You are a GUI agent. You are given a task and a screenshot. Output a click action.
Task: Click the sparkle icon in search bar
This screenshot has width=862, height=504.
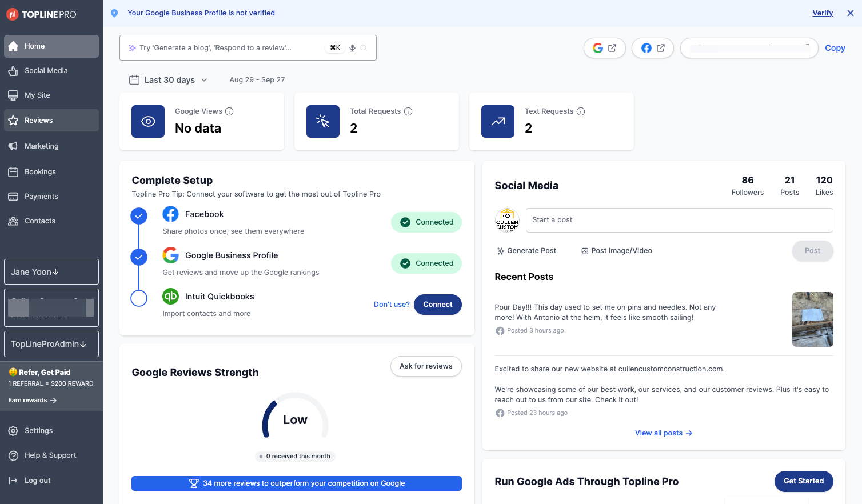click(x=132, y=48)
